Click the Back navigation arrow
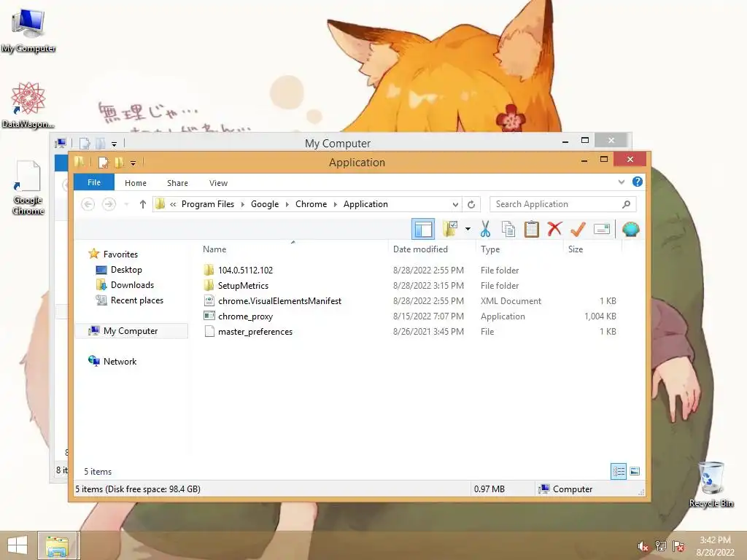Screen dimensions: 747x560 point(88,204)
